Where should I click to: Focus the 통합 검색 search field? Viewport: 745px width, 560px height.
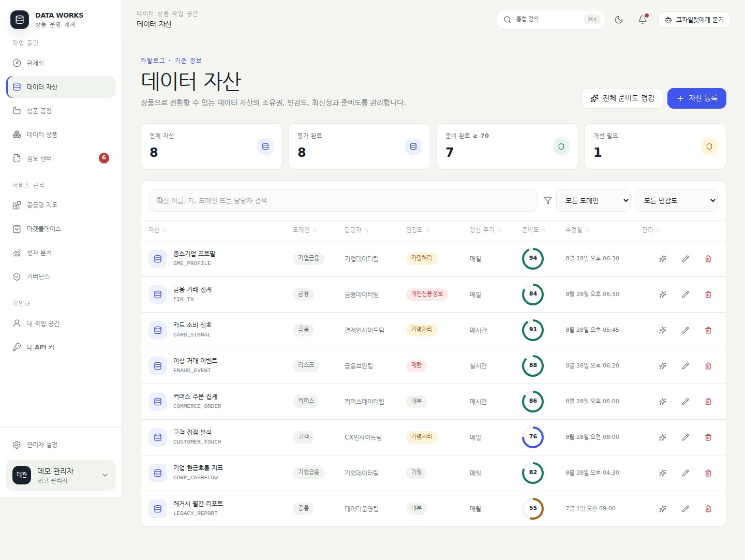(x=551, y=20)
